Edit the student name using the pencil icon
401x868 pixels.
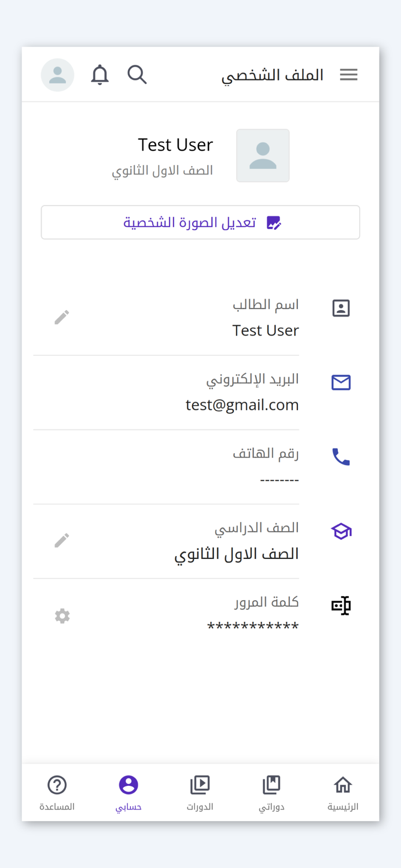point(62,317)
